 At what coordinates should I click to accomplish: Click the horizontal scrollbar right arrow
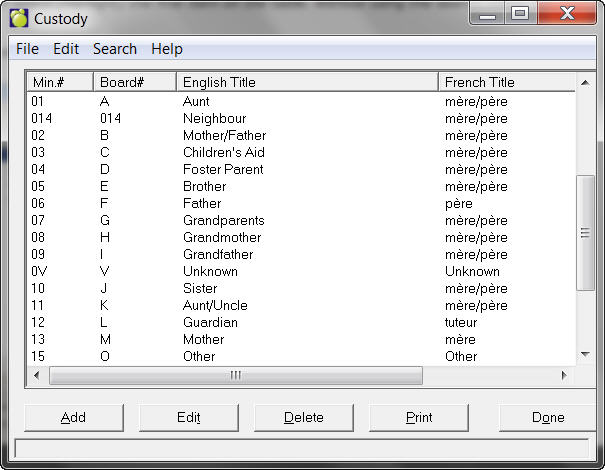(564, 375)
